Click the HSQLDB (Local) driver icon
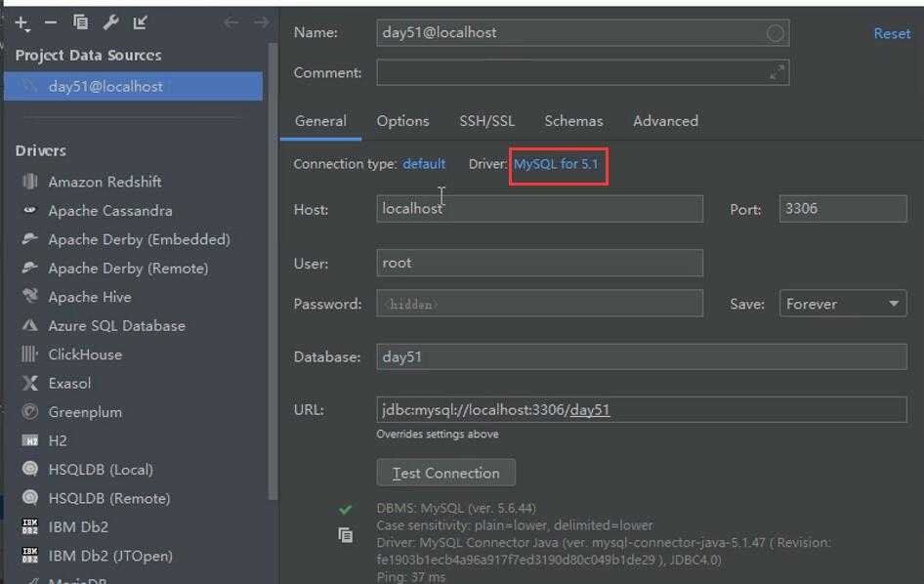 click(x=29, y=469)
